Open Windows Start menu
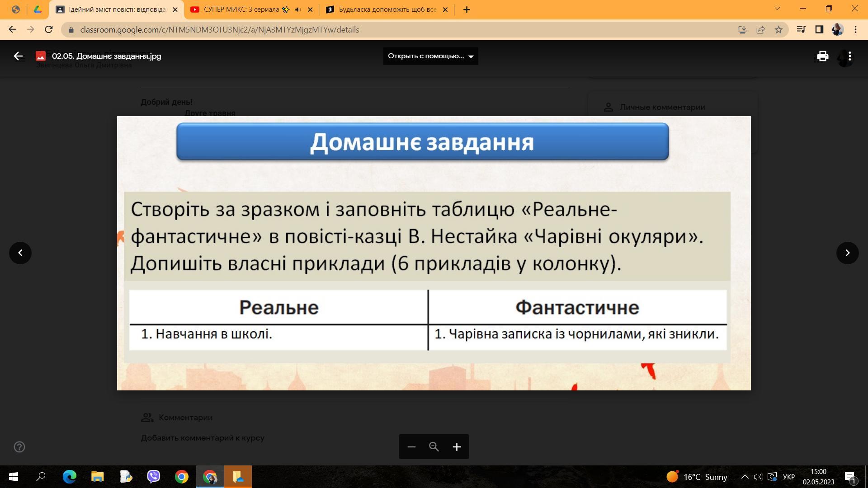This screenshot has height=488, width=868. tap(14, 477)
